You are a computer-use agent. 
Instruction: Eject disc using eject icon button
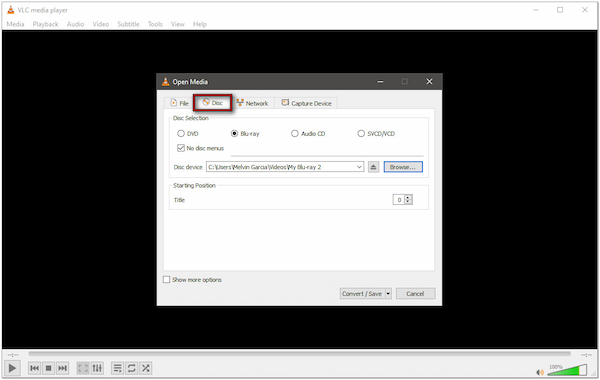(373, 167)
